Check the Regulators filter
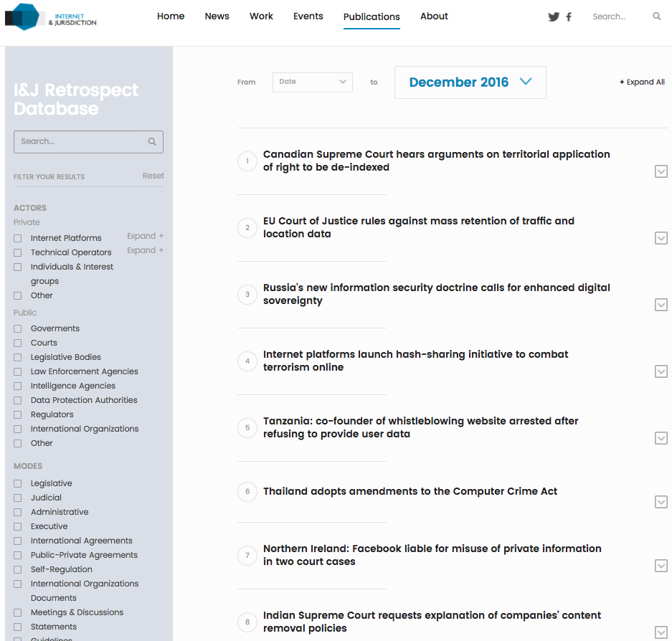Screen dimensions: 672x641 (18, 414)
